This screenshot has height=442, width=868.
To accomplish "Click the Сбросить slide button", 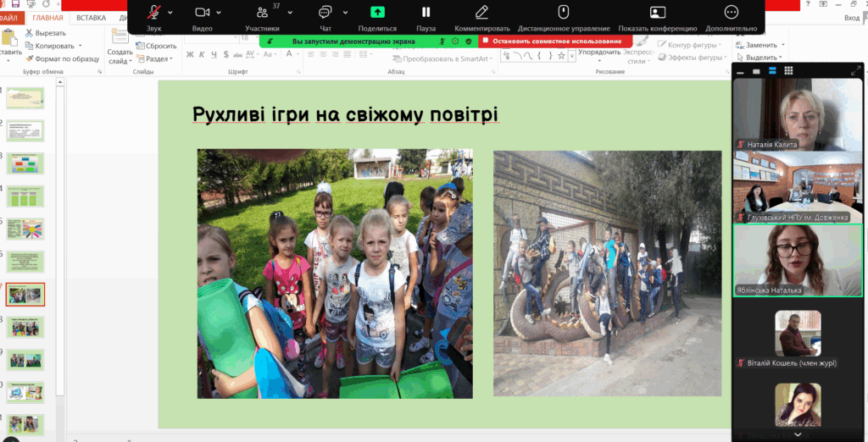I will click(x=157, y=46).
